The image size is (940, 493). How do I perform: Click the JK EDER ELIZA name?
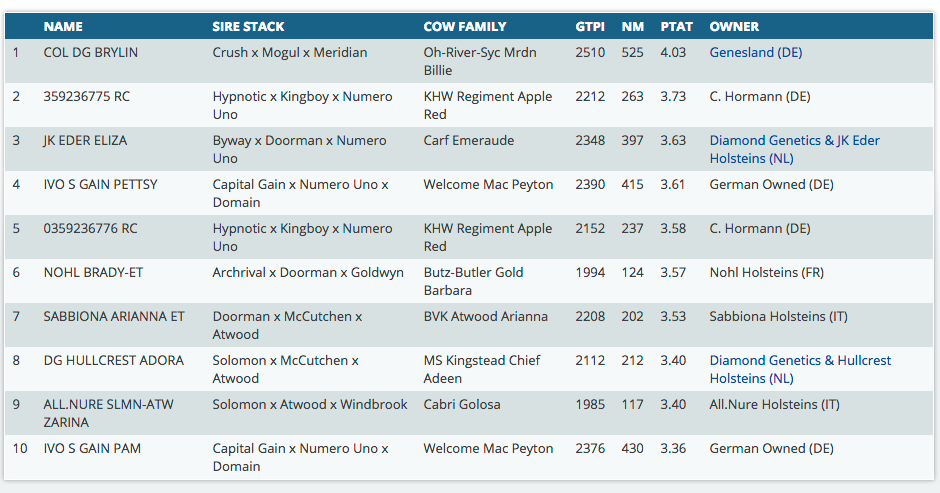point(85,141)
